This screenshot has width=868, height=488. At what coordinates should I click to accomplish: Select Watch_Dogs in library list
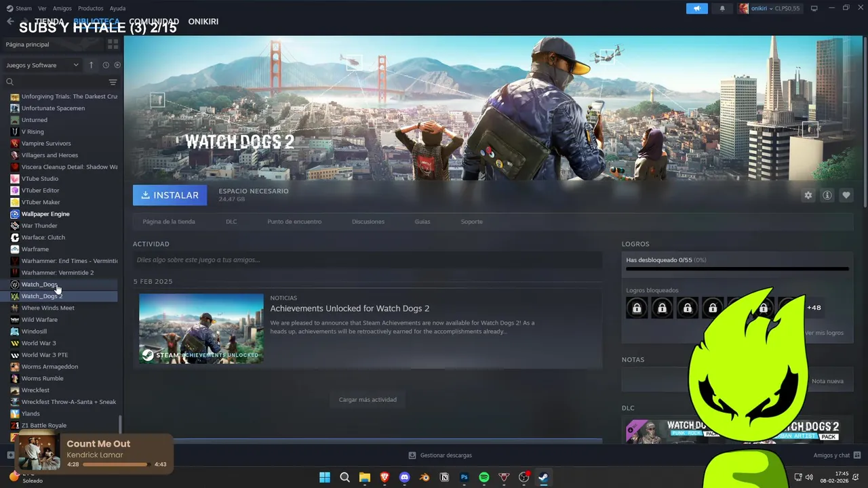(x=64, y=285)
